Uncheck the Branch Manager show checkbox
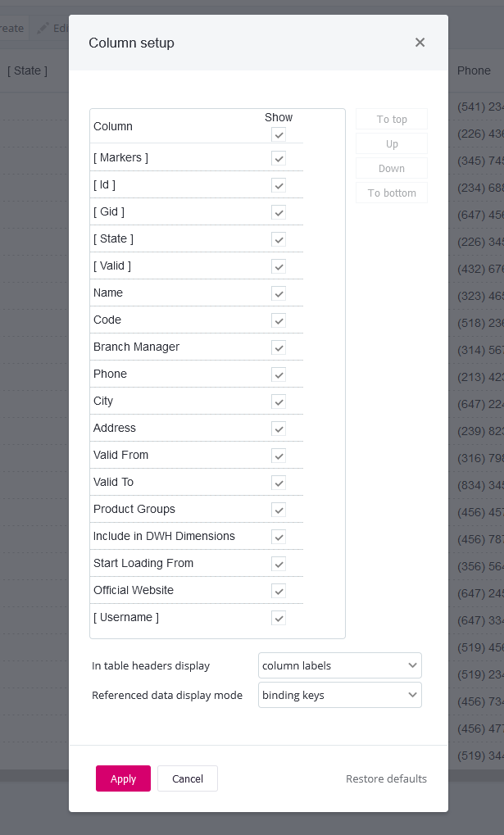Screen dimensions: 504x835 [279, 347]
